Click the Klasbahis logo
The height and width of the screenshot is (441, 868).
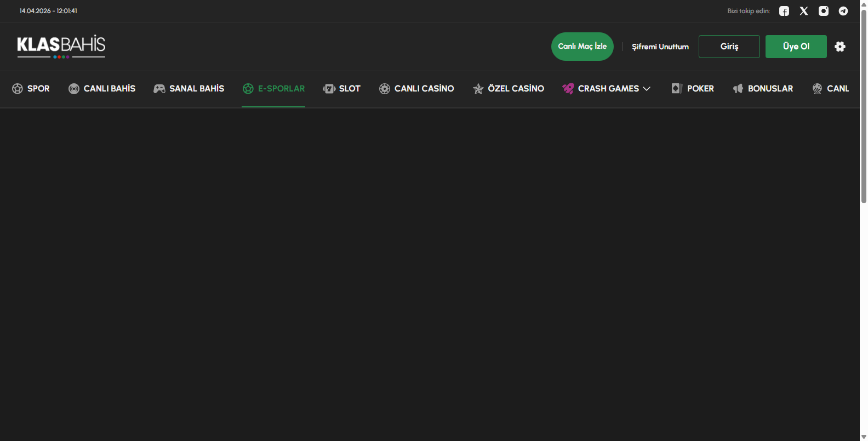[61, 47]
